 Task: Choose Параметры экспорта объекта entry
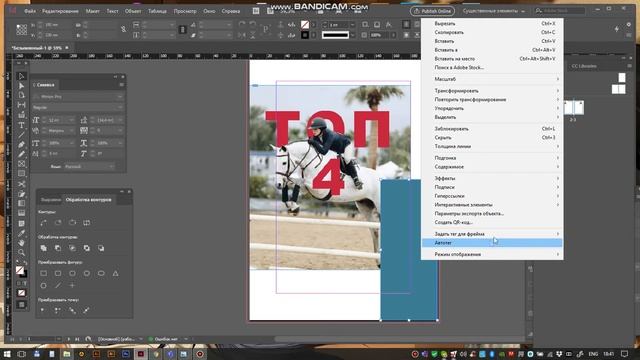point(492,213)
